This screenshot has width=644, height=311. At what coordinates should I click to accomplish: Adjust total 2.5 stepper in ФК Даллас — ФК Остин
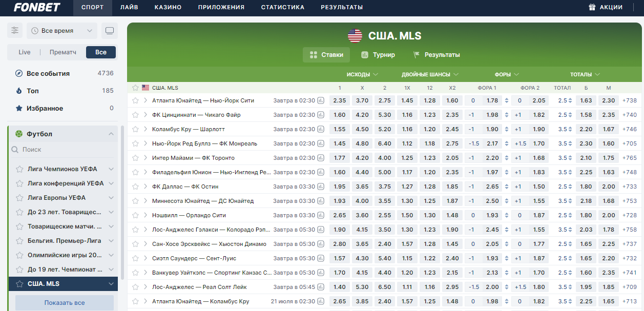(x=570, y=186)
